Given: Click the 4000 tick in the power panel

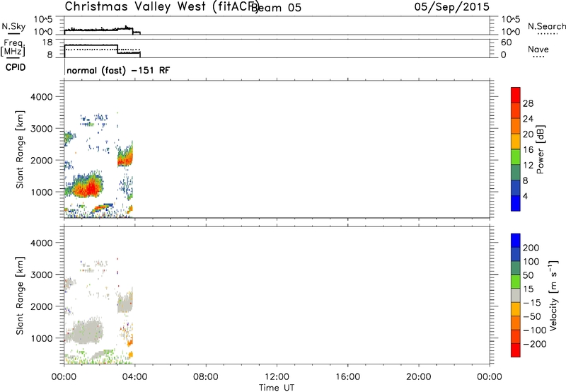Looking at the screenshot, I should (42, 97).
